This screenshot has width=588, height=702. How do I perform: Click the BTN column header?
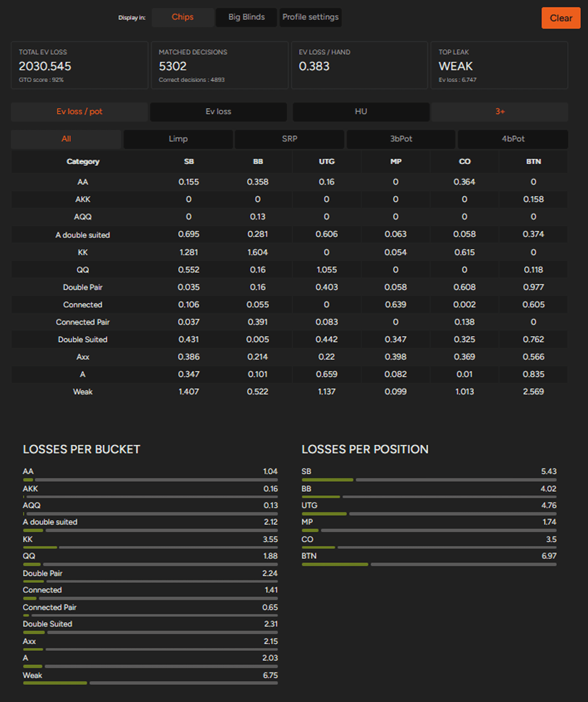pyautogui.click(x=533, y=162)
